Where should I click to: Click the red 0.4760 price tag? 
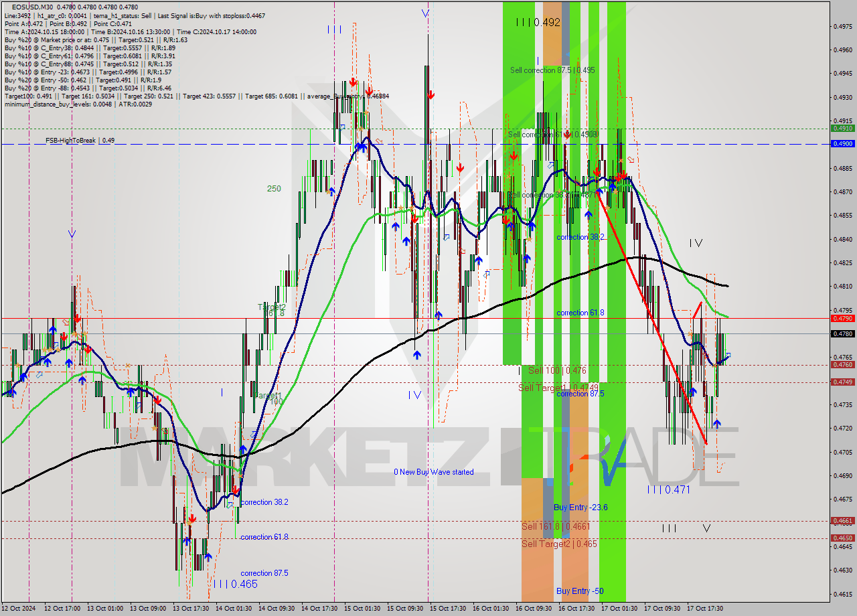pos(842,365)
